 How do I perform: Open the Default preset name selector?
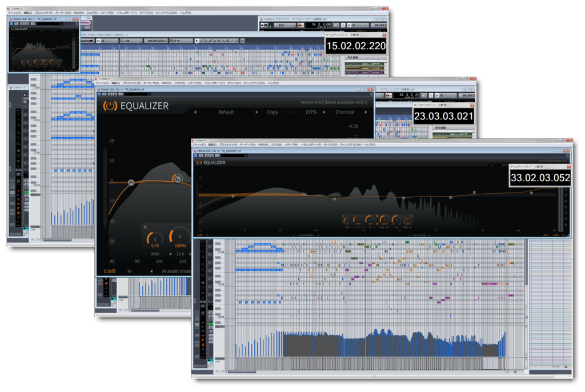click(x=226, y=112)
